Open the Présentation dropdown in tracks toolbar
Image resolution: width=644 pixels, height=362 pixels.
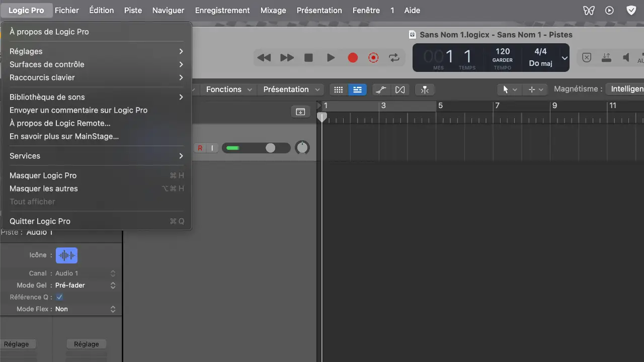click(291, 89)
